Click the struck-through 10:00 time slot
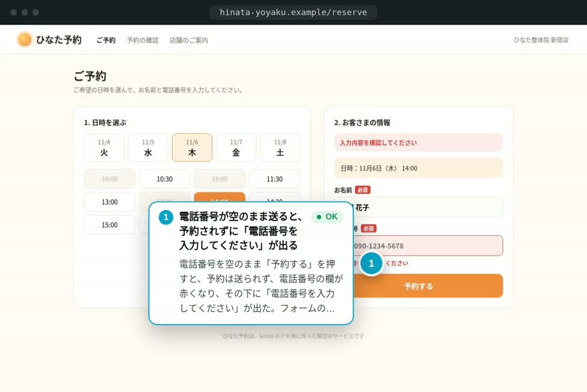This screenshot has height=392, width=587. coord(109,179)
